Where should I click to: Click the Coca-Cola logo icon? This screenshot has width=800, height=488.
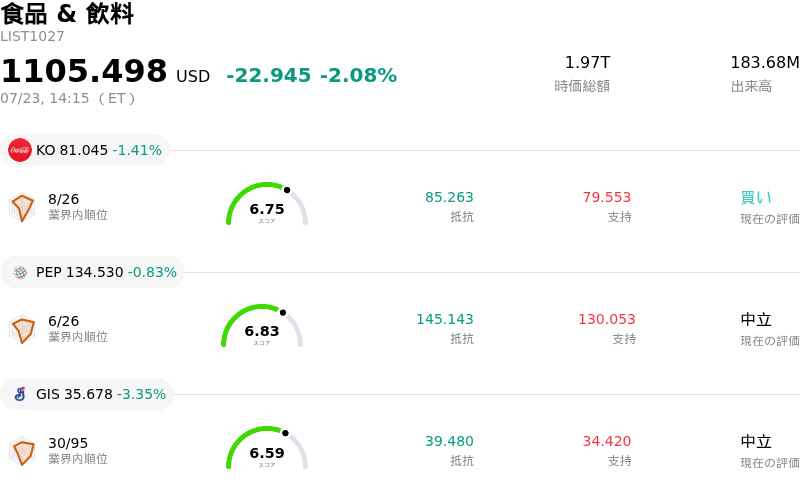click(20, 150)
